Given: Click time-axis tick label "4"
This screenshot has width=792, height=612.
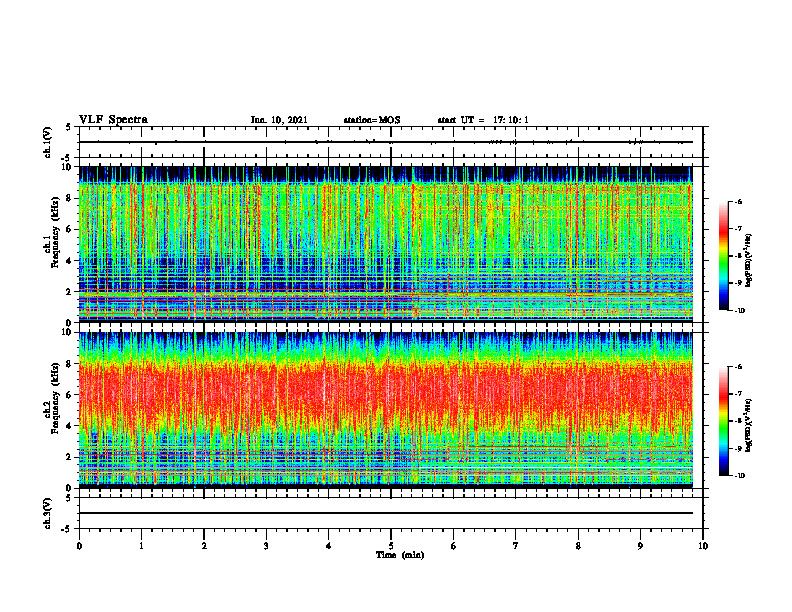Looking at the screenshot, I should coord(329,546).
